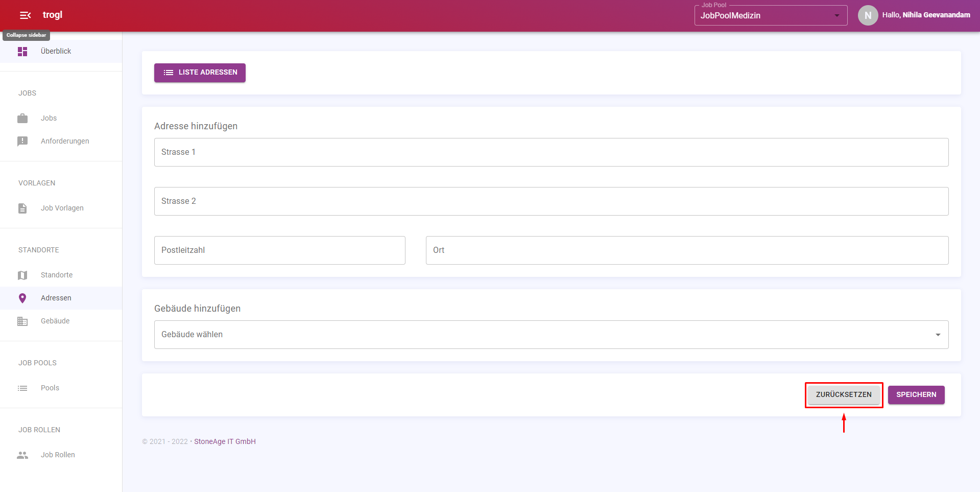Click the Pools list icon
The image size is (980, 492).
[x=22, y=388]
